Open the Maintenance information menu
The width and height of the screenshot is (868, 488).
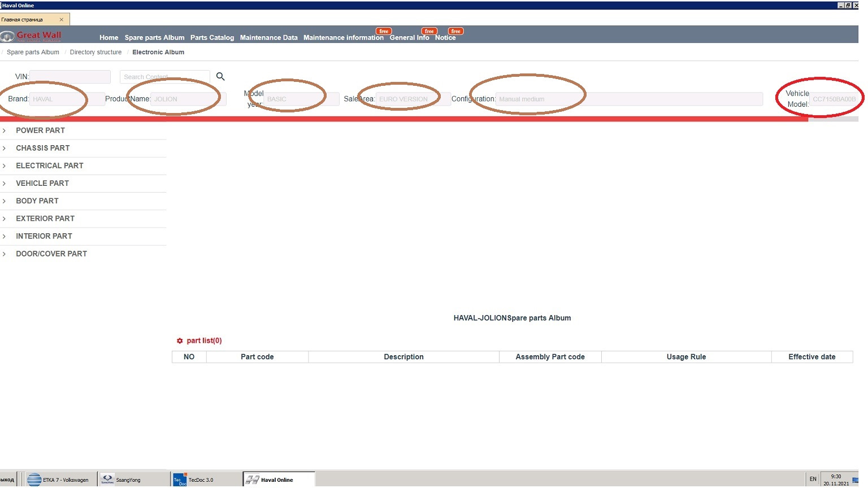343,38
